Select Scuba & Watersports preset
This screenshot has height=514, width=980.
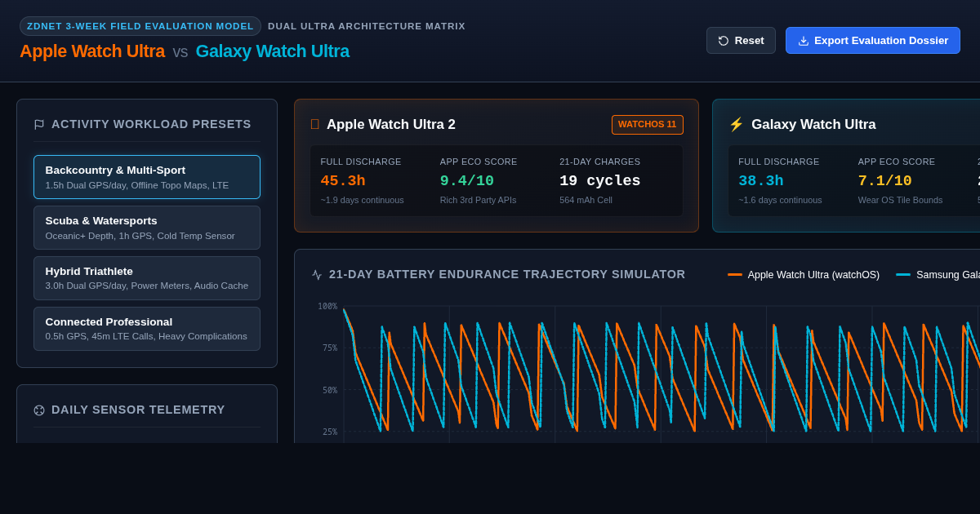coord(147,228)
